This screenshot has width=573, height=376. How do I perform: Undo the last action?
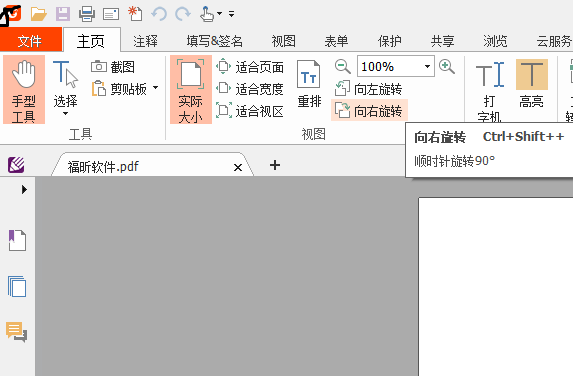point(159,14)
